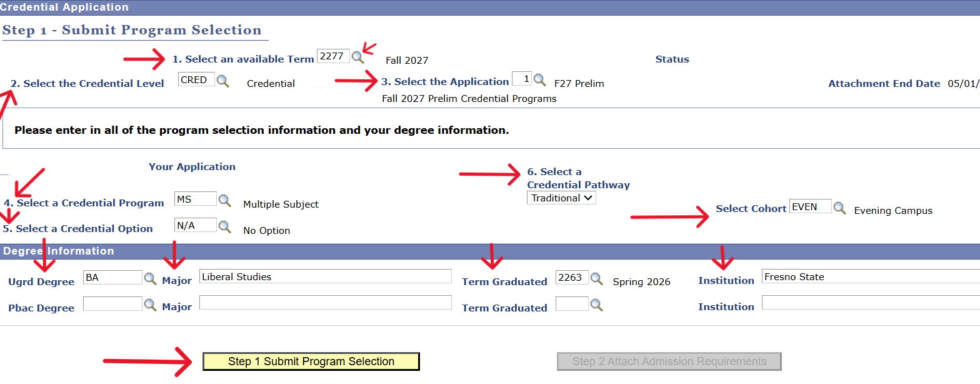The width and height of the screenshot is (980, 384).
Task: Click the empty Pbac Institution field
Action: coord(871,303)
